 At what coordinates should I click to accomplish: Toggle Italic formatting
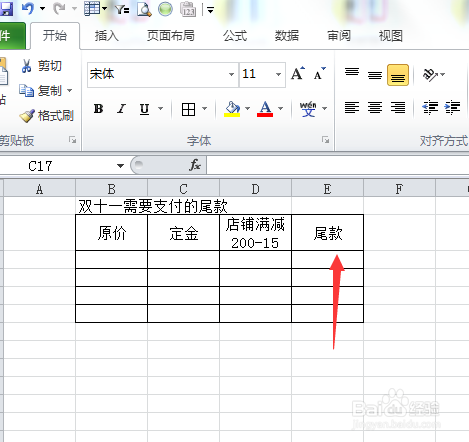(121, 109)
